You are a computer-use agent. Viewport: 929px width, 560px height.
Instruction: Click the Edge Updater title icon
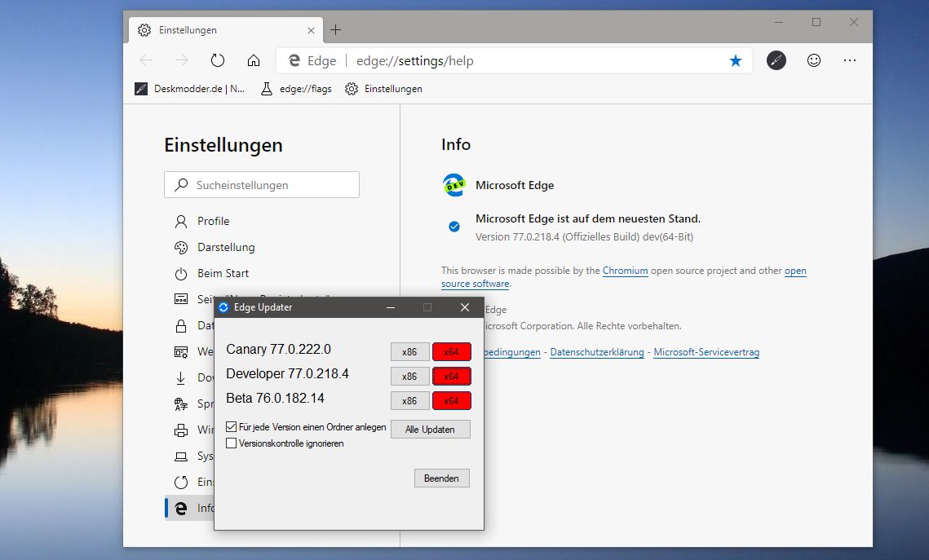click(x=223, y=307)
